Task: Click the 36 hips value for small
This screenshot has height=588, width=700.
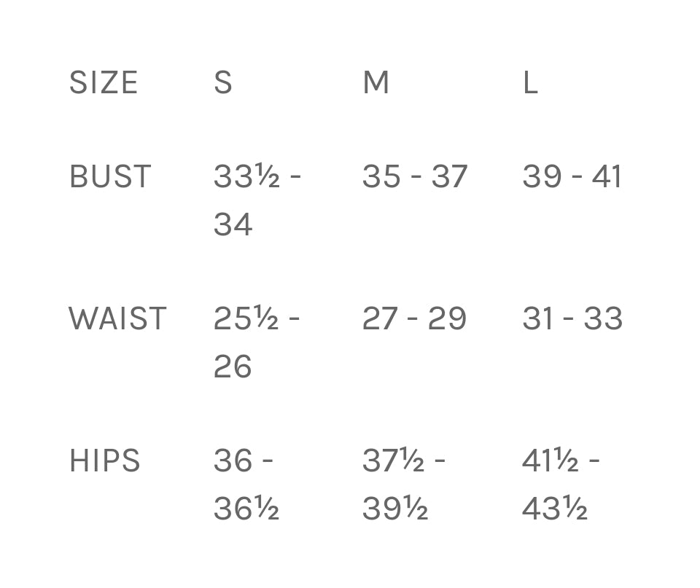Action: click(x=233, y=461)
